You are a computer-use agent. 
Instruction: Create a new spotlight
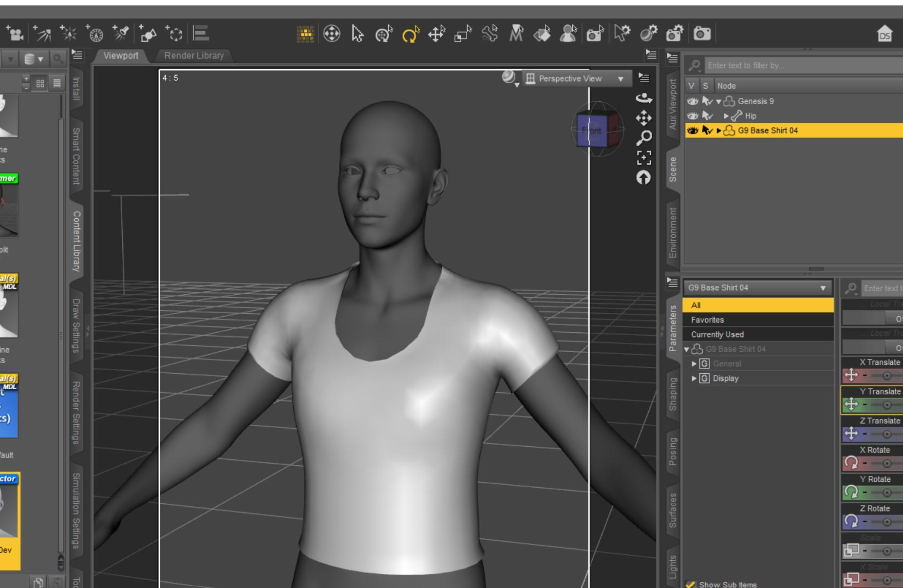tap(120, 34)
